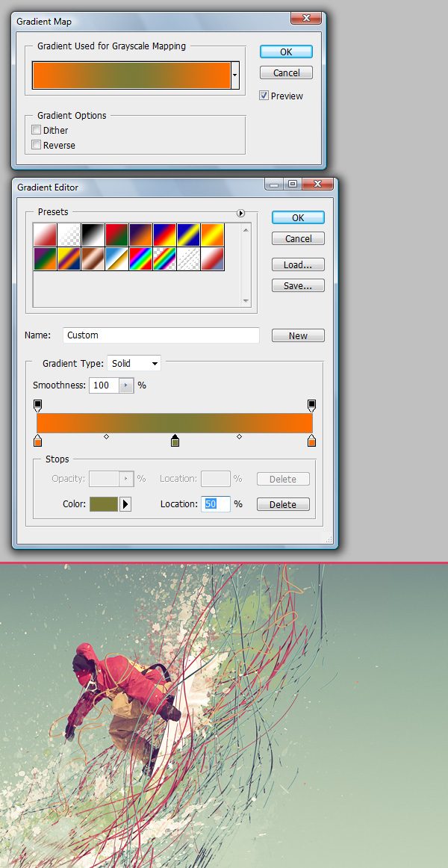Screen dimensions: 448x868
Task: Click Cancel in the Gradient Editor dialog
Action: [298, 238]
